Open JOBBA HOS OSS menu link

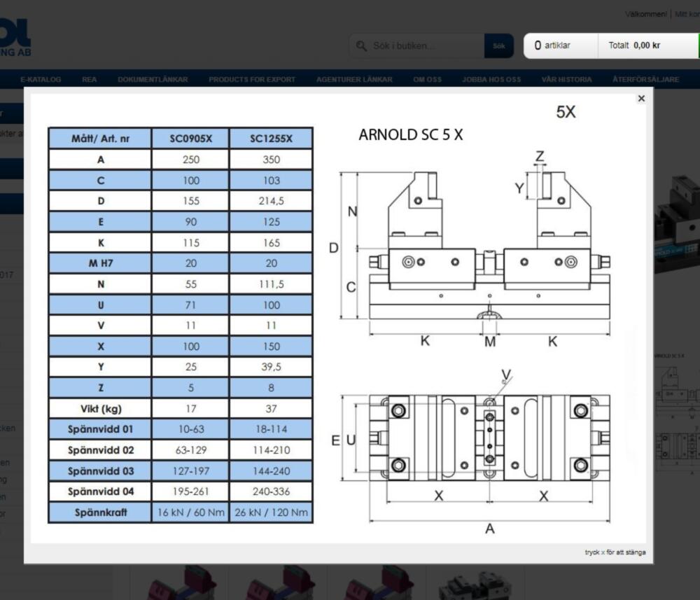(x=491, y=80)
